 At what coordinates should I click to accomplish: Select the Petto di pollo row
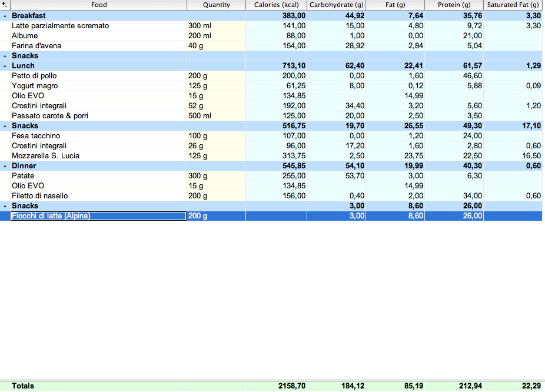[34, 76]
